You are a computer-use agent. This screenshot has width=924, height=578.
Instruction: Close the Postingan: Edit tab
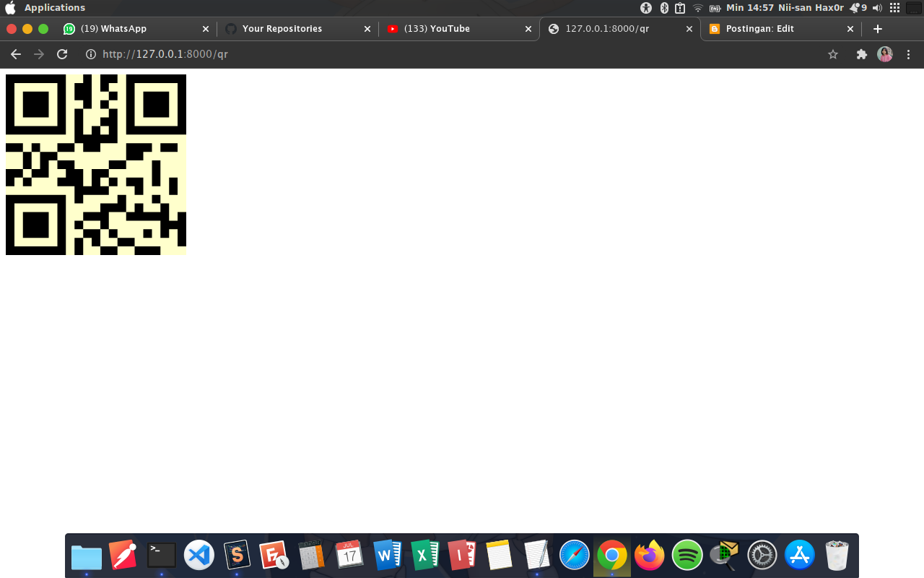pyautogui.click(x=850, y=29)
